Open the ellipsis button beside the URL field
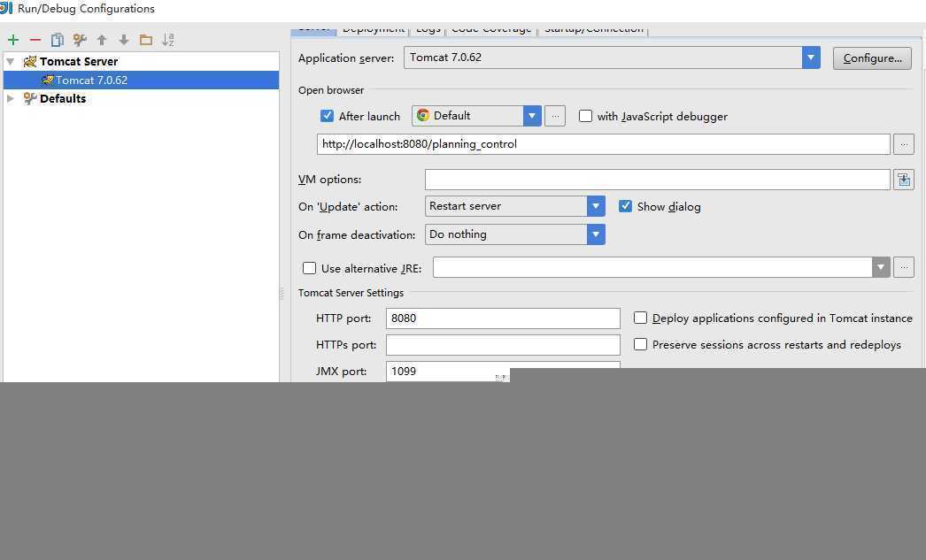926x560 pixels. click(904, 144)
